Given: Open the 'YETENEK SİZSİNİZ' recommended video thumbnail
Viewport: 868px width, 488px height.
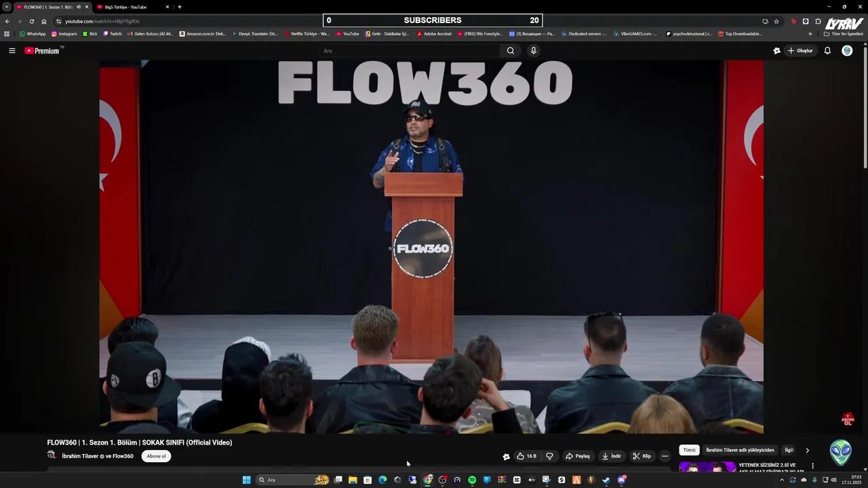Looking at the screenshot, I should click(x=707, y=467).
